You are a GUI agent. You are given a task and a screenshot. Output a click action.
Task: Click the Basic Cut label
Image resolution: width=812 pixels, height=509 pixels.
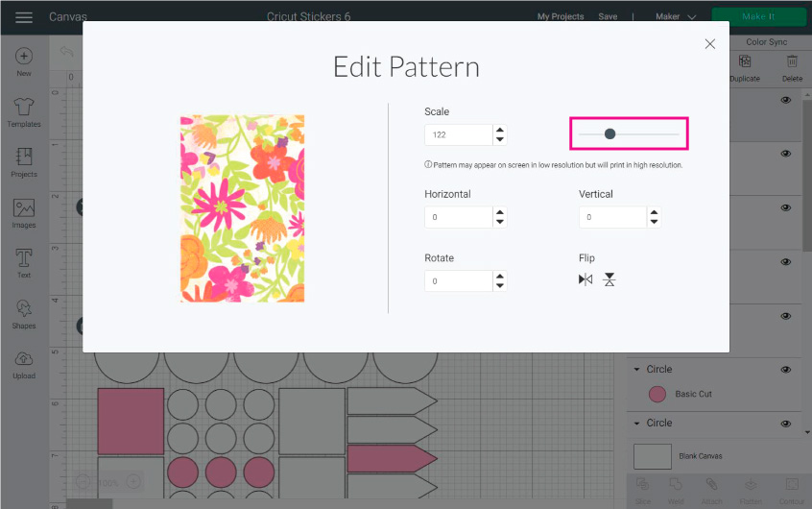tap(693, 394)
